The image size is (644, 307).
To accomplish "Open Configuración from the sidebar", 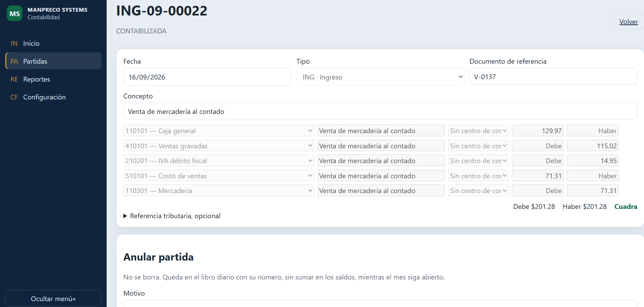I will pyautogui.click(x=53, y=97).
